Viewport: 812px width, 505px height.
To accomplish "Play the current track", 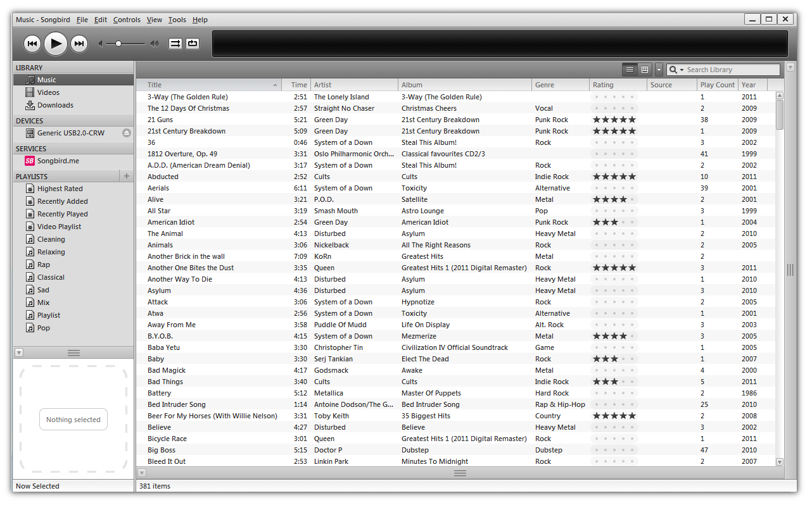I will (x=56, y=43).
